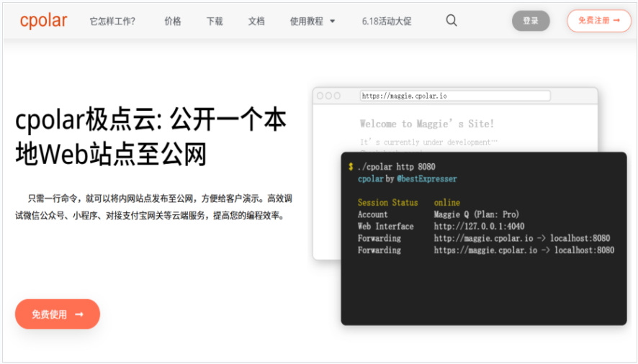The height and width of the screenshot is (364, 638).
Task: Expand the 使用教程 dropdown arrow
Action: [333, 22]
